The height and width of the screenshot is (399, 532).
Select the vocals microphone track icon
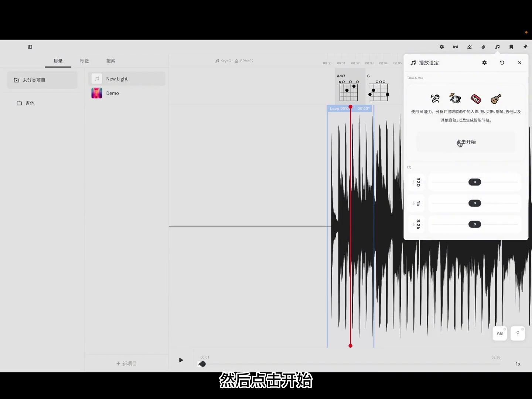435,98
